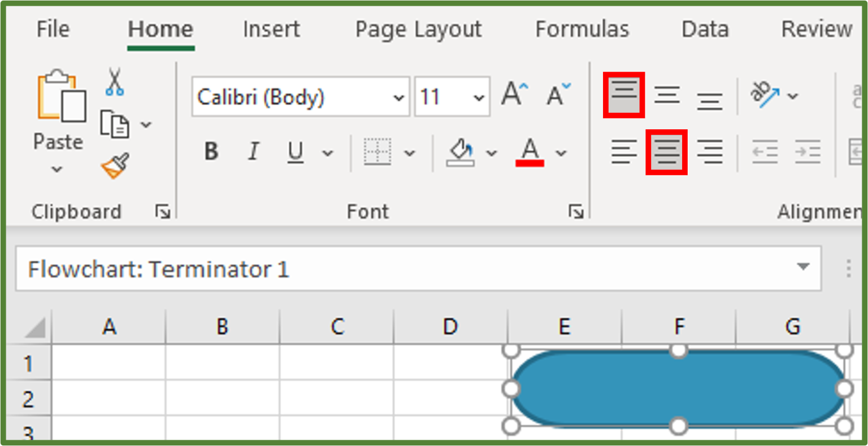Apply Italic formatting
The height and width of the screenshot is (446, 868).
(x=253, y=152)
